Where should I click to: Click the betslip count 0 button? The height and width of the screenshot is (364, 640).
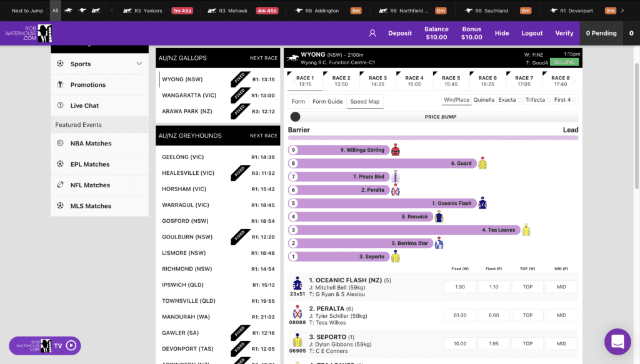pyautogui.click(x=631, y=34)
